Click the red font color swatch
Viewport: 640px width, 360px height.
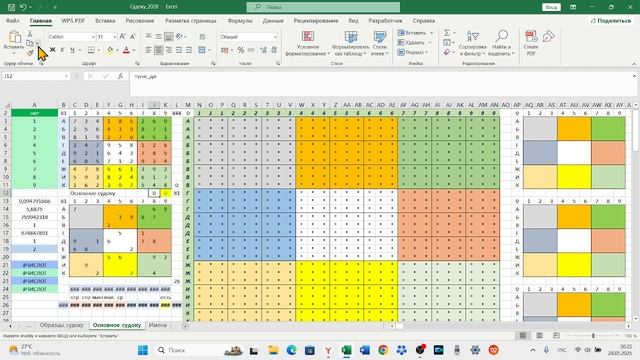[126, 50]
